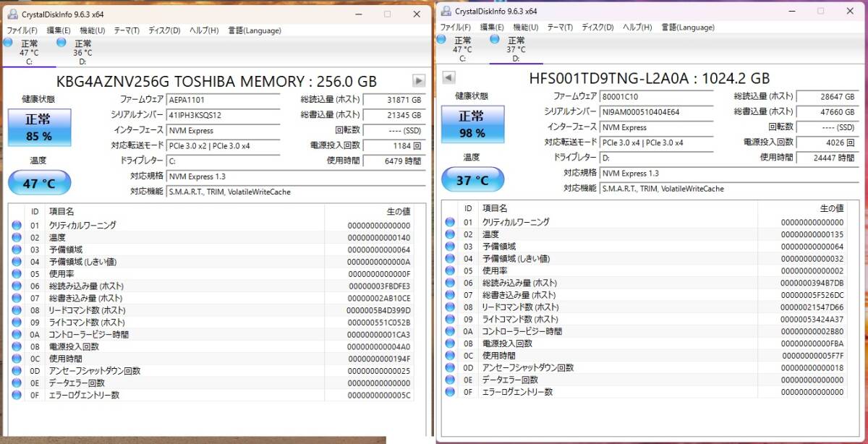Click firmware field showing AEPA1101
This screenshot has height=444, width=868.
223,99
